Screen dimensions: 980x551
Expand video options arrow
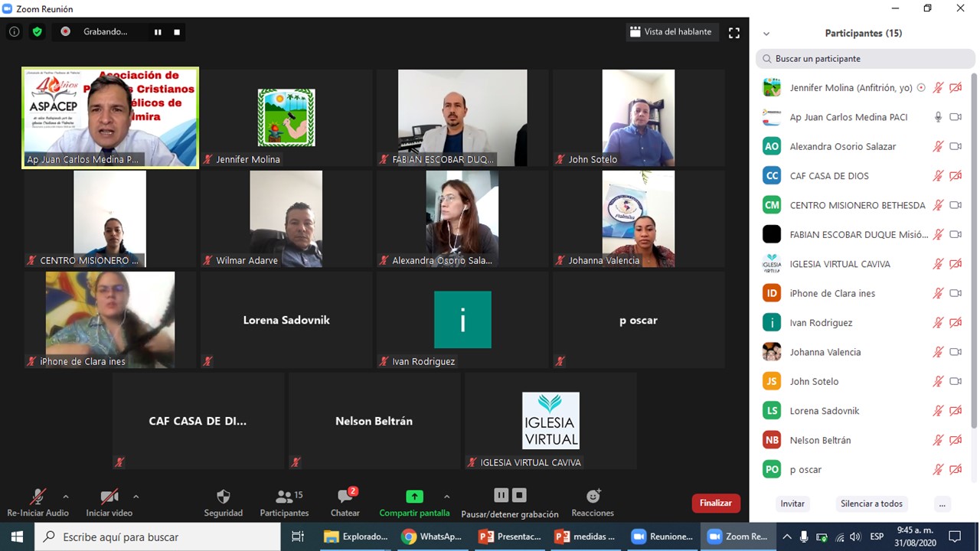[x=136, y=497]
